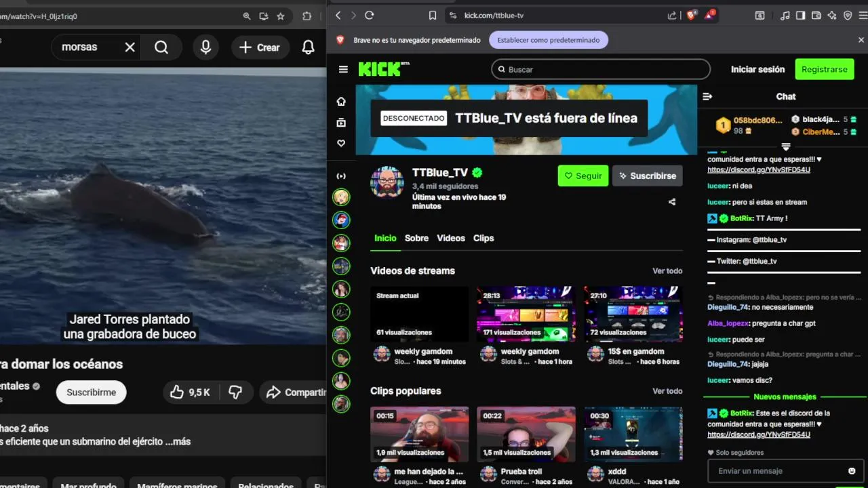
Task: Go forward in the Brave browser
Action: (x=353, y=15)
